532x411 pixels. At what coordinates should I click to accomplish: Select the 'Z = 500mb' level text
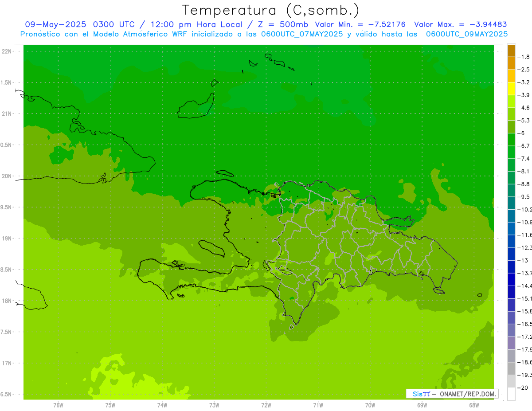[x=282, y=24]
